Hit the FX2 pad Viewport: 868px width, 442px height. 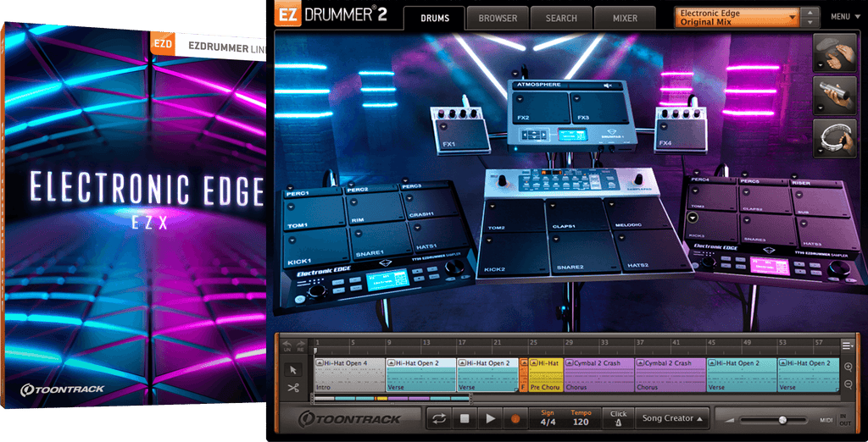[x=542, y=108]
